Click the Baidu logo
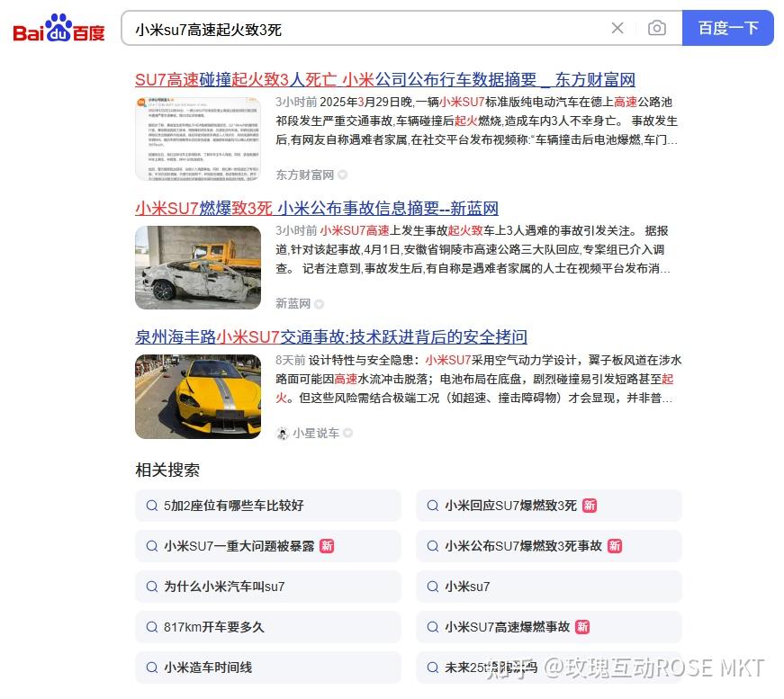This screenshot has height=699, width=784. [58, 28]
